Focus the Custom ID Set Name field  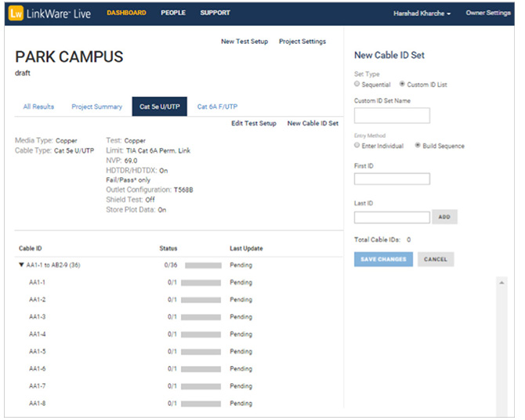[x=392, y=116]
